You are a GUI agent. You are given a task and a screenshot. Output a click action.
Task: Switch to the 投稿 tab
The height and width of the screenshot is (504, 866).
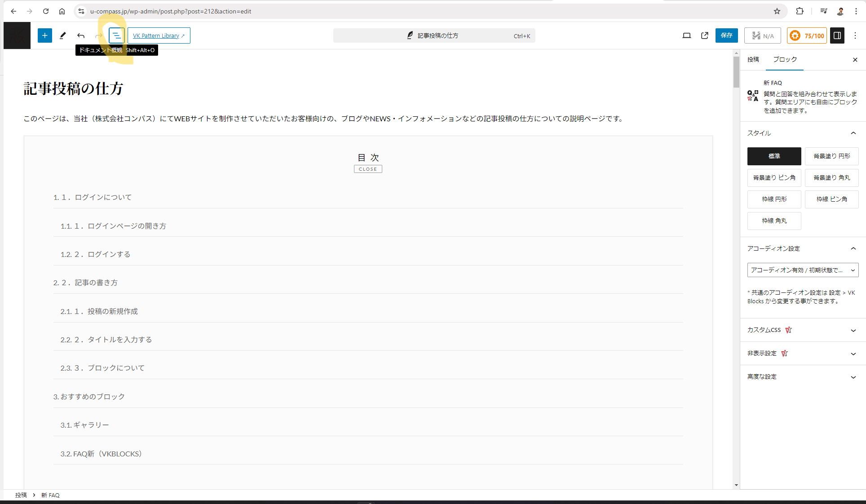(753, 59)
